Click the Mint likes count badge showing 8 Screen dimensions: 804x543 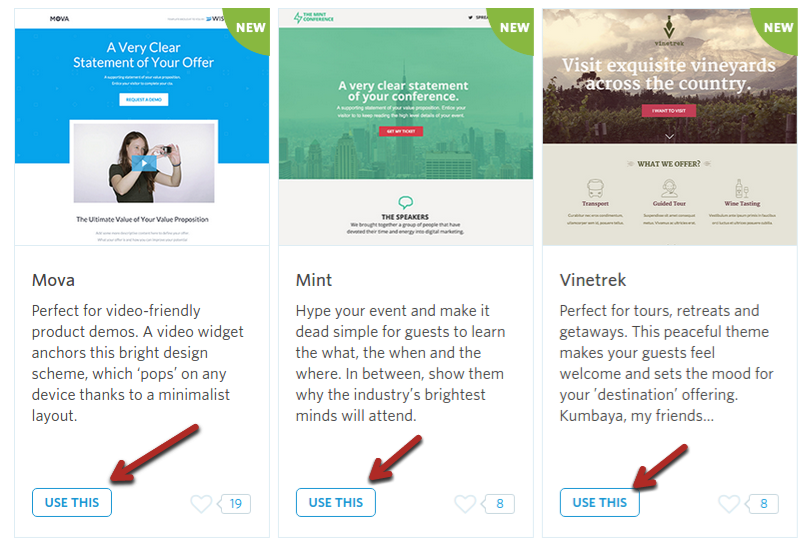click(498, 504)
